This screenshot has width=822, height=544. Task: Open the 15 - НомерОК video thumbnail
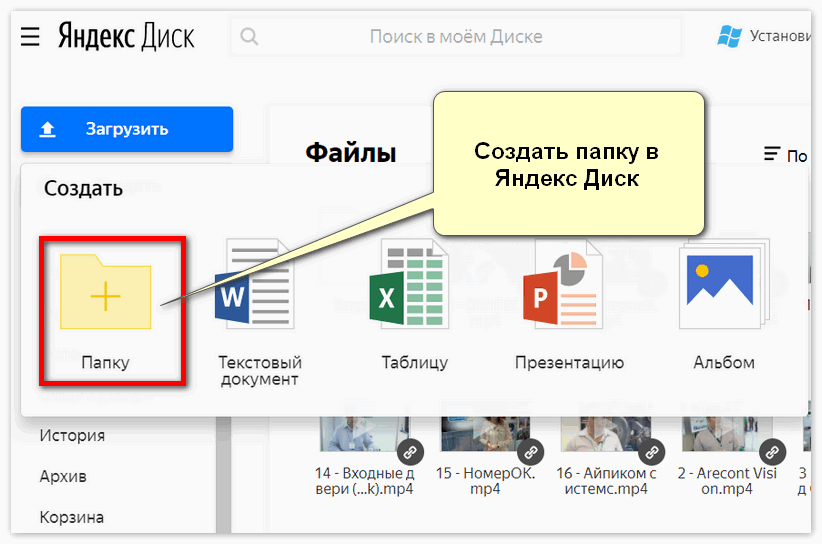(x=485, y=434)
